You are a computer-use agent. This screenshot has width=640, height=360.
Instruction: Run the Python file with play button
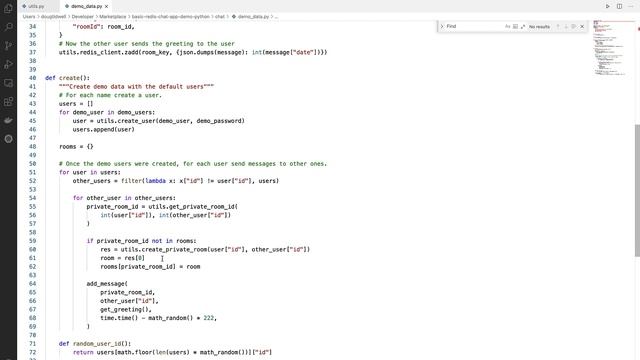[607, 6]
